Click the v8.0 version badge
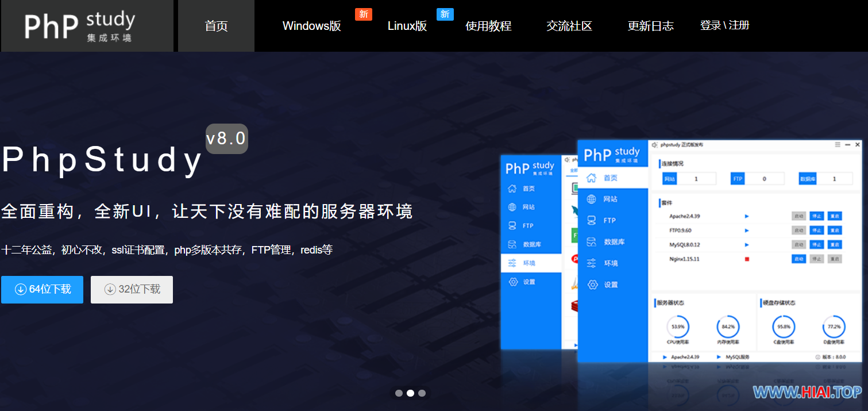This screenshot has width=868, height=411. 227,139
